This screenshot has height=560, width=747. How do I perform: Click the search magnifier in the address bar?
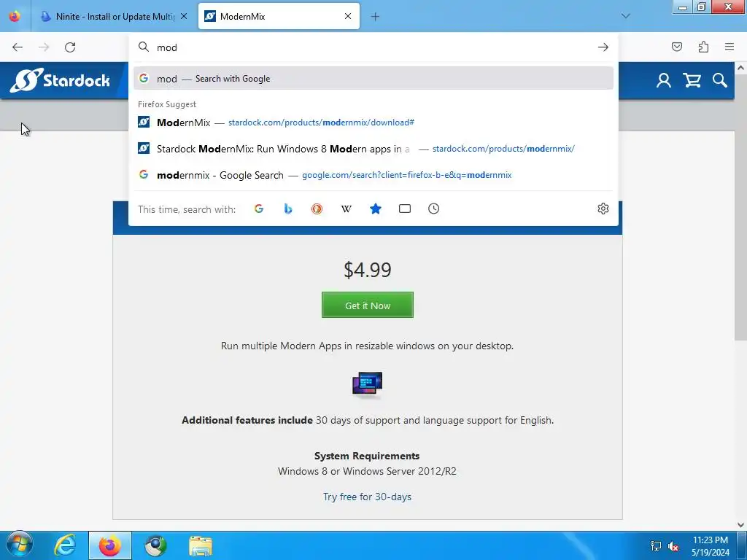(144, 47)
